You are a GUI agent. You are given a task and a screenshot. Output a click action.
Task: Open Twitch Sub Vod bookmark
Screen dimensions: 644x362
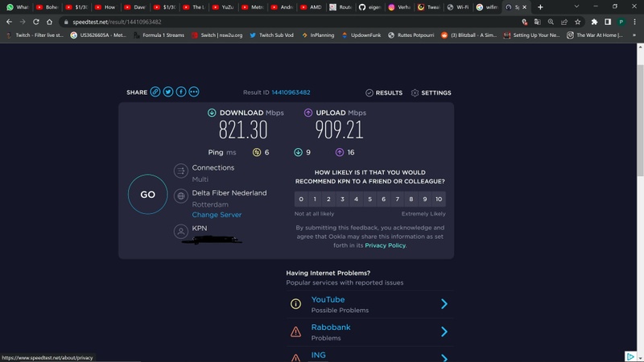[271, 35]
